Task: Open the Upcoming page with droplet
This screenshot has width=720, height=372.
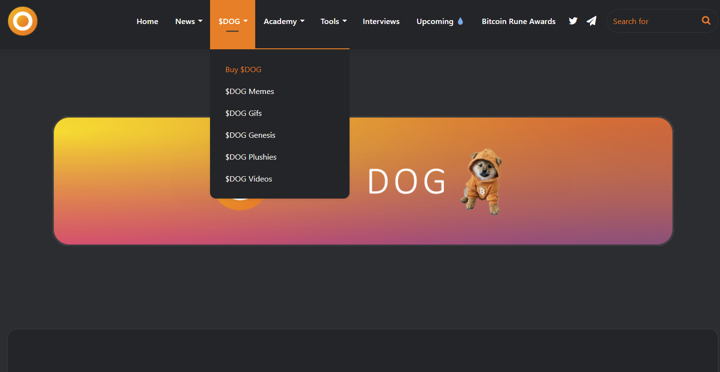Action: (440, 22)
